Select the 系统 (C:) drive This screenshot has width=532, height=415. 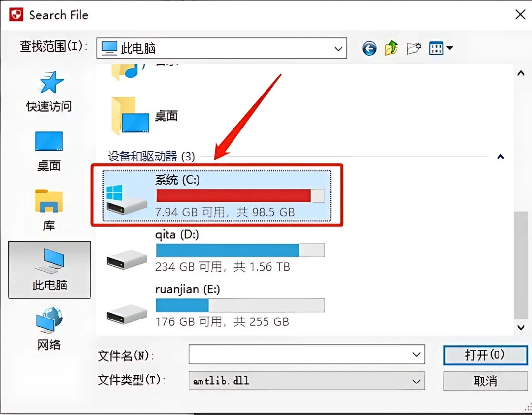[x=217, y=196]
